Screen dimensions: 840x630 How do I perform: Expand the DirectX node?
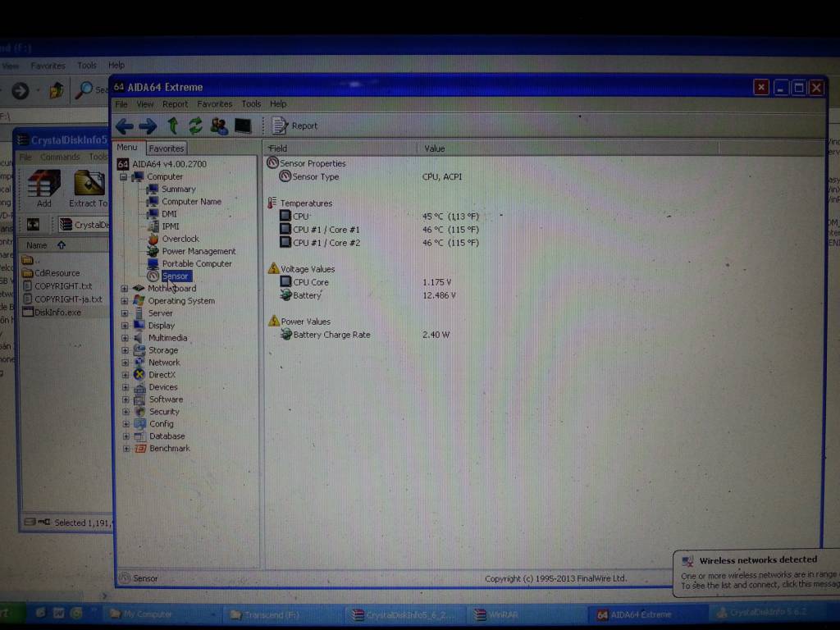coord(125,375)
